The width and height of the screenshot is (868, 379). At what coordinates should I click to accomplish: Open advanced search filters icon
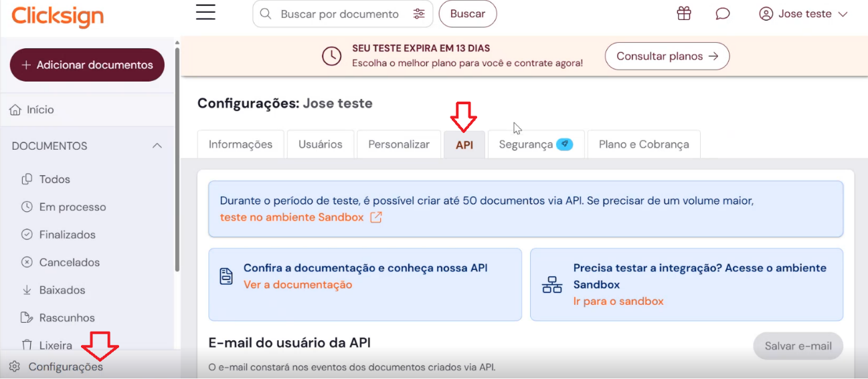[419, 14]
